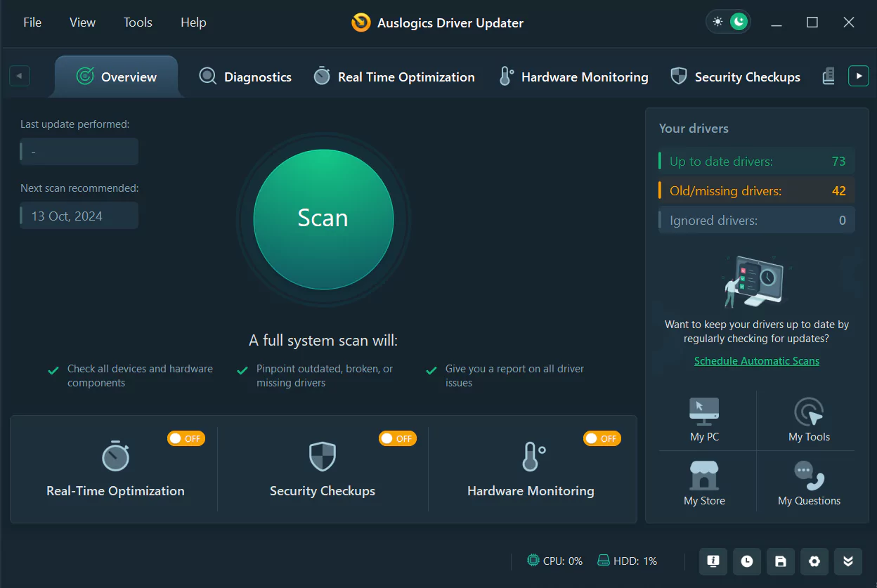The width and height of the screenshot is (877, 588).
Task: Enable the Real-Time Optimization toggle
Action: click(186, 438)
